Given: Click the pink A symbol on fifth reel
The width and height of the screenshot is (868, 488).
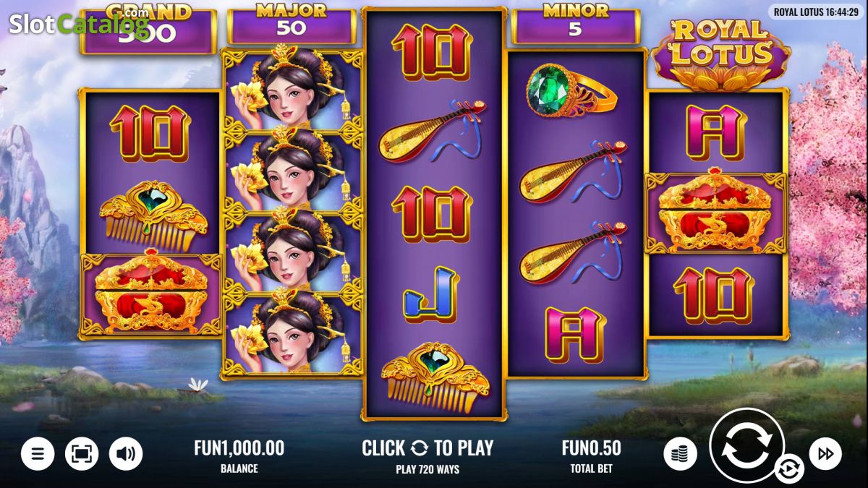Looking at the screenshot, I should click(x=715, y=132).
